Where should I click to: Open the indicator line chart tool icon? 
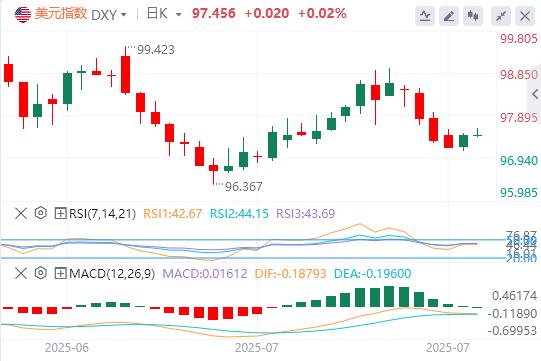point(425,16)
